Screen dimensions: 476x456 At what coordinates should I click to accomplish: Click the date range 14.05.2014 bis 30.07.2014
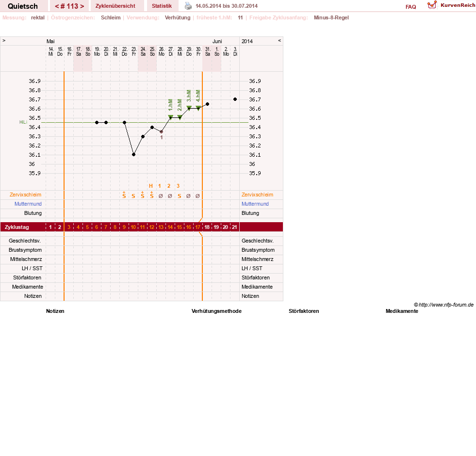tap(227, 6)
